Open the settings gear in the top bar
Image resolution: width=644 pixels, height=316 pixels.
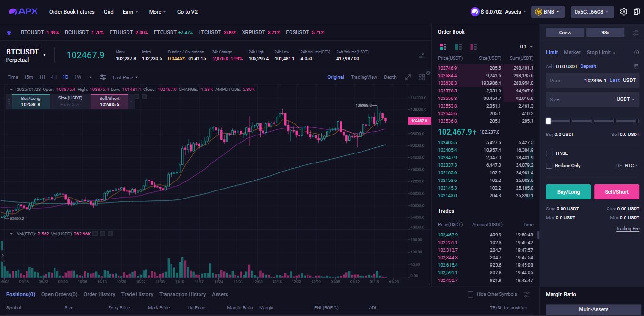click(x=624, y=11)
